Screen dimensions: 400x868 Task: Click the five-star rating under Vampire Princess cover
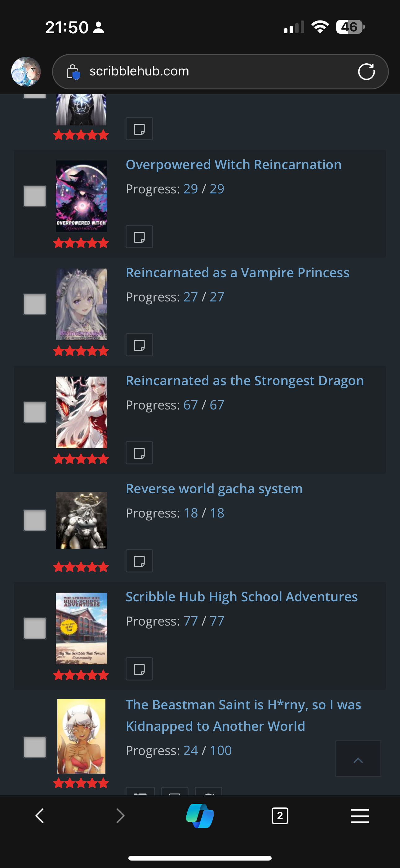(81, 351)
